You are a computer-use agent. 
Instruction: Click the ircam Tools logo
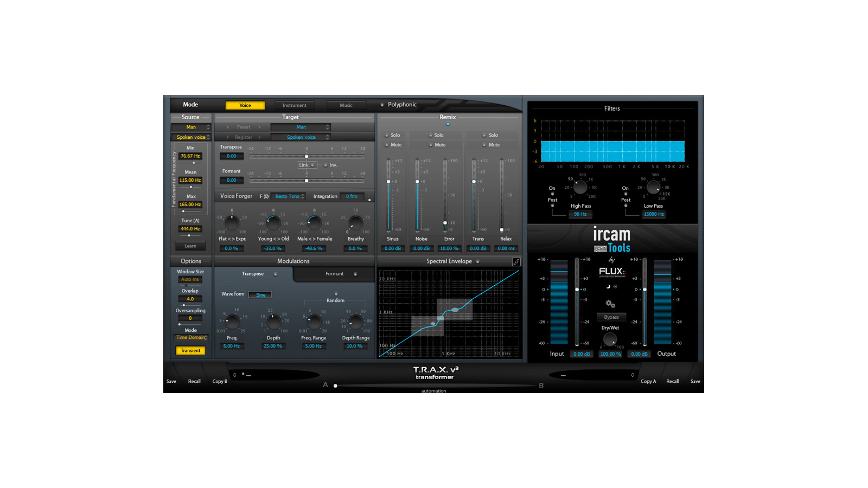click(x=611, y=240)
